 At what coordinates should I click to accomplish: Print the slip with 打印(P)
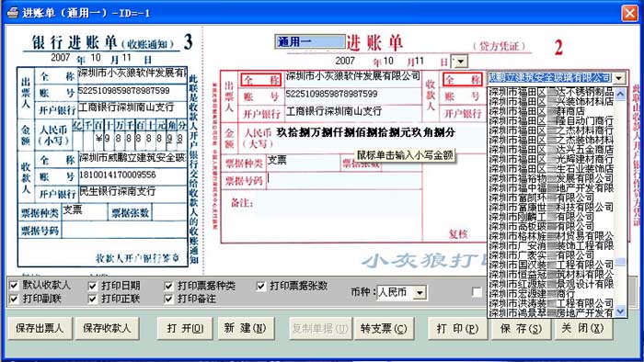tap(457, 328)
